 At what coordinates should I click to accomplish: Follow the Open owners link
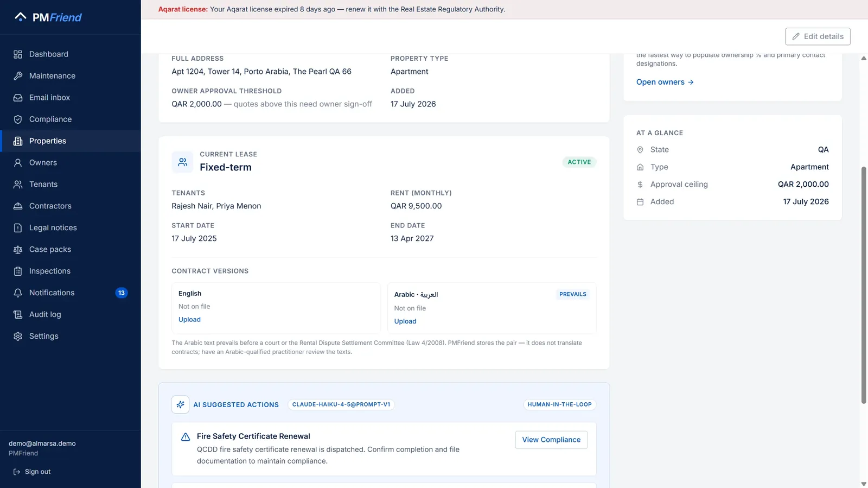point(665,82)
